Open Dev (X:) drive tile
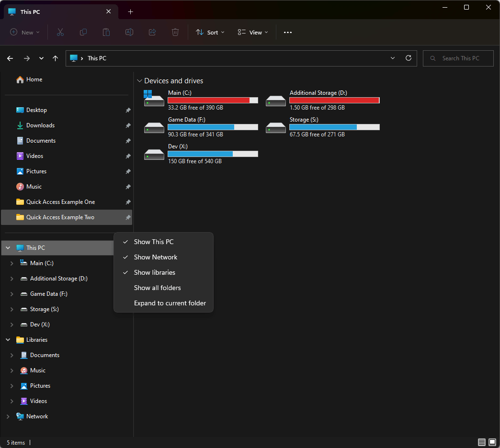Viewport: 500px width, 448px height. pos(201,154)
